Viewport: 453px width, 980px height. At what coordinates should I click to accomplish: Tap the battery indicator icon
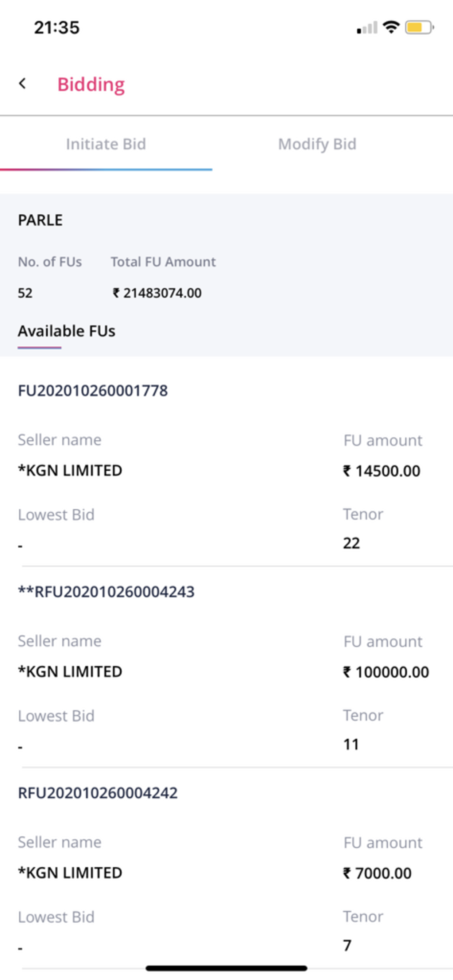coord(419,27)
